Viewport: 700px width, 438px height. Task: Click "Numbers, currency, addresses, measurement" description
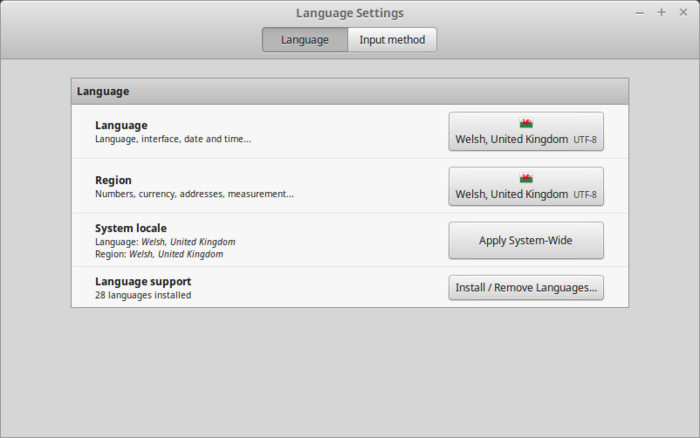(x=194, y=194)
